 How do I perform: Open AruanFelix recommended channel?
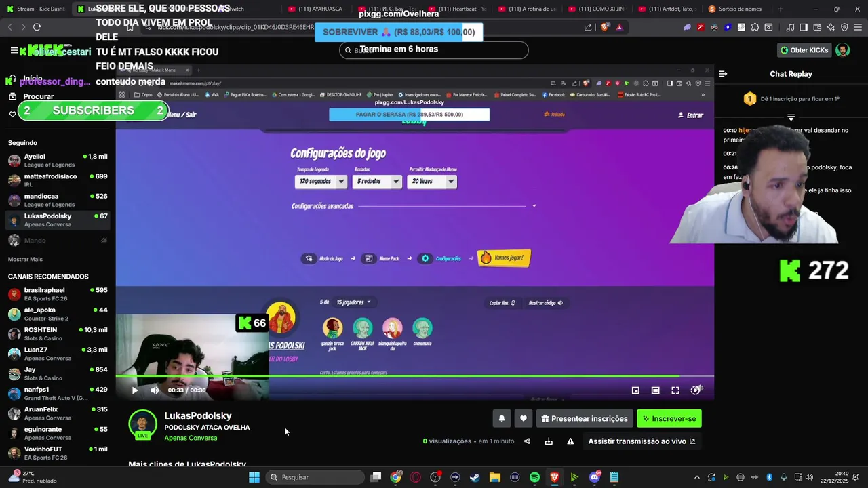58,413
